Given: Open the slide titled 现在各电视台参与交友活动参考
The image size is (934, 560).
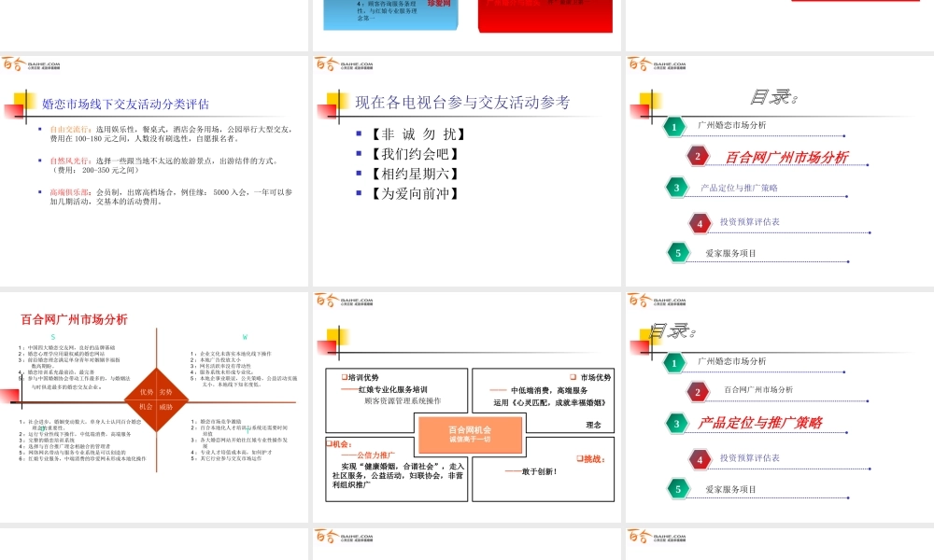Looking at the screenshot, I should (x=467, y=171).
